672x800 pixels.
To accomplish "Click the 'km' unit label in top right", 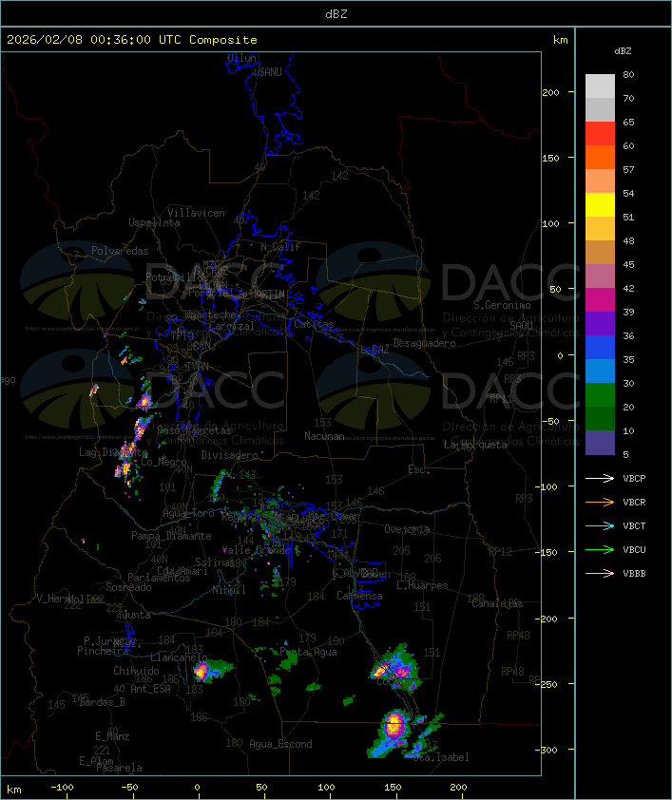I will pos(560,40).
